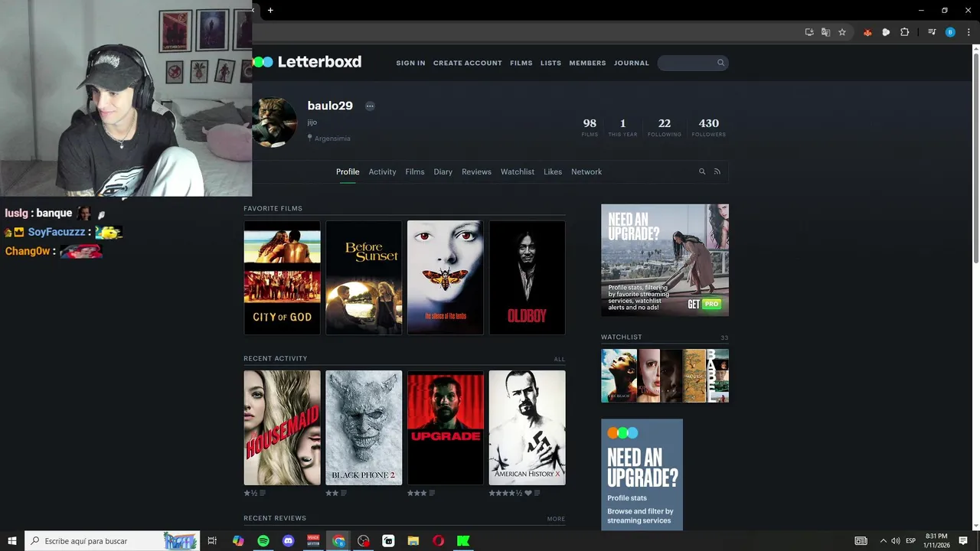Click the review icon under Black Phone 2
980x551 pixels.
coord(344,493)
